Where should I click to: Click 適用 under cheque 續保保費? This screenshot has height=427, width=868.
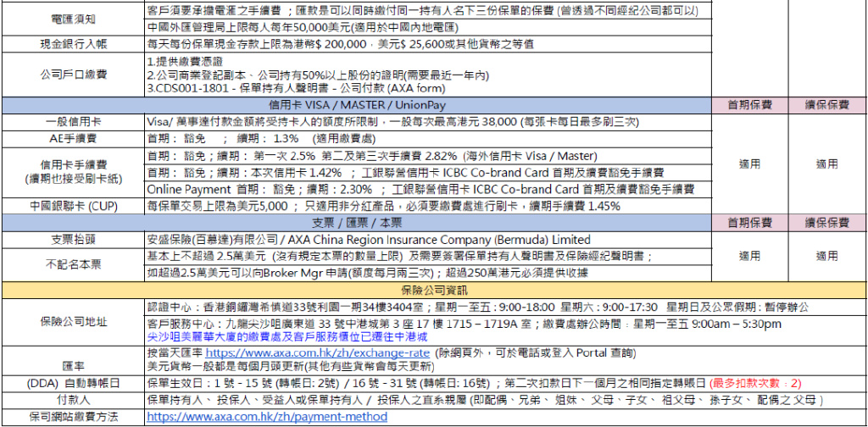(x=827, y=256)
